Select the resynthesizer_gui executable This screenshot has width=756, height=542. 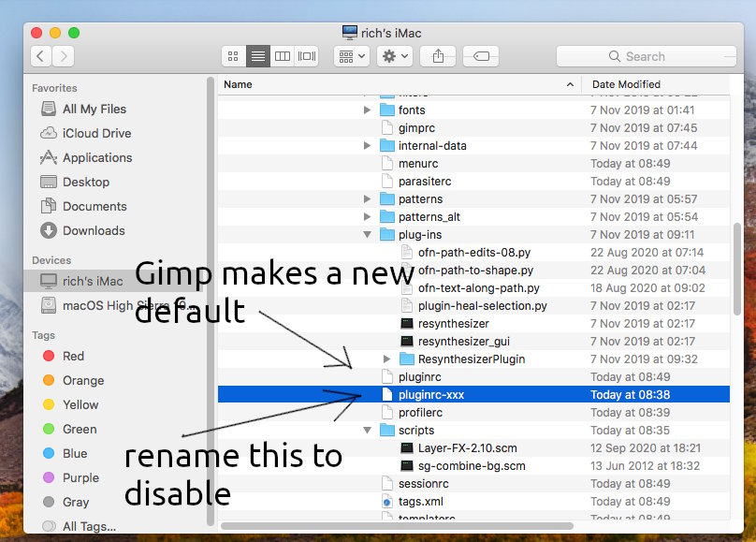(473, 342)
